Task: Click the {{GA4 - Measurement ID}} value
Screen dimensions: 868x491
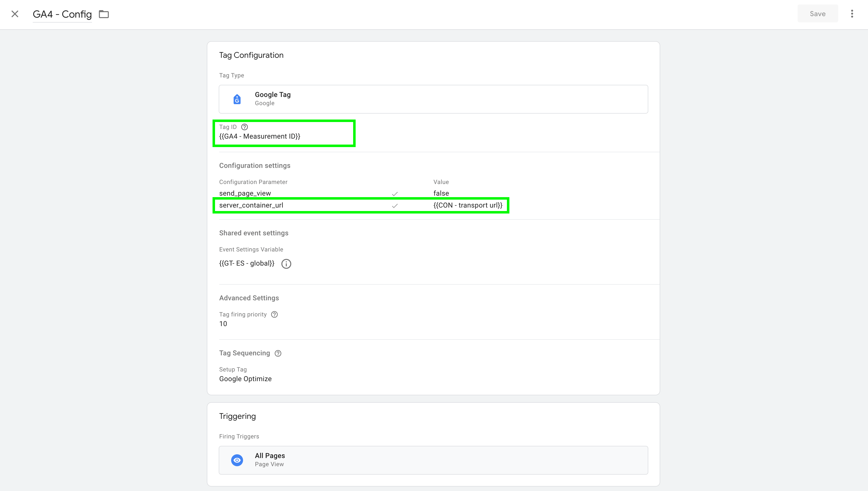Action: pyautogui.click(x=260, y=136)
